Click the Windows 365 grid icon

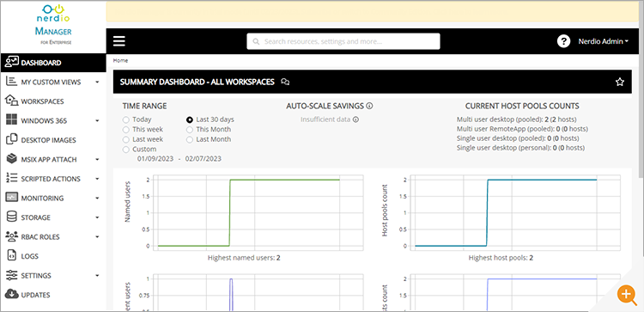[11, 120]
